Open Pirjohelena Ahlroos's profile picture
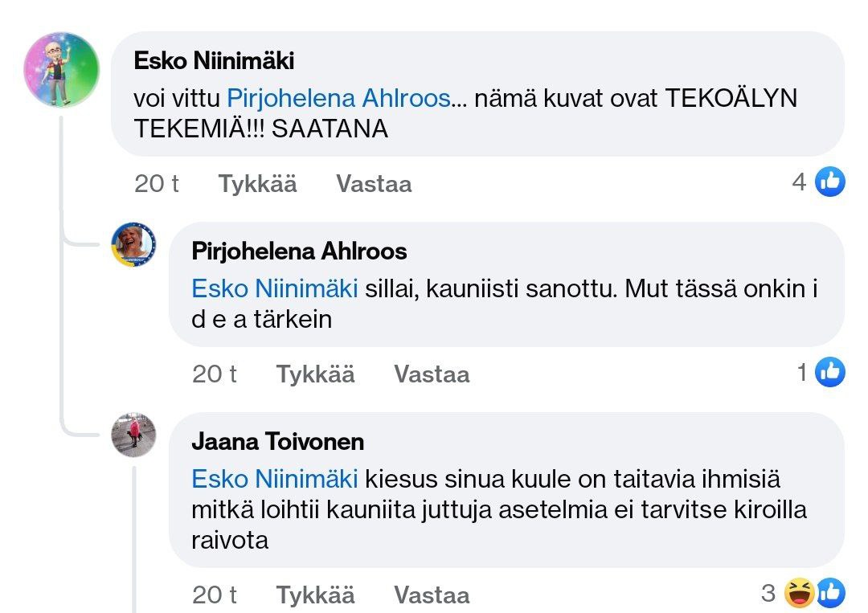Image resolution: width=868 pixels, height=613 pixels. point(133,244)
